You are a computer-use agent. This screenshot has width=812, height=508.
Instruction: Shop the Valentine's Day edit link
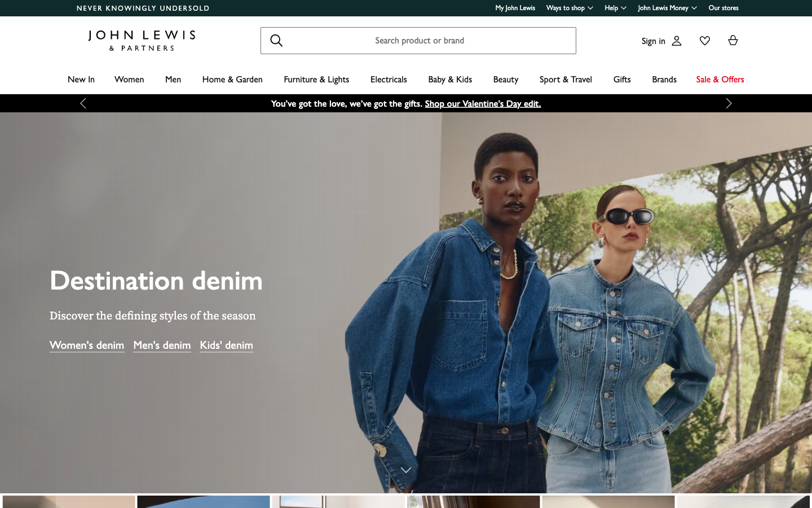click(x=483, y=104)
